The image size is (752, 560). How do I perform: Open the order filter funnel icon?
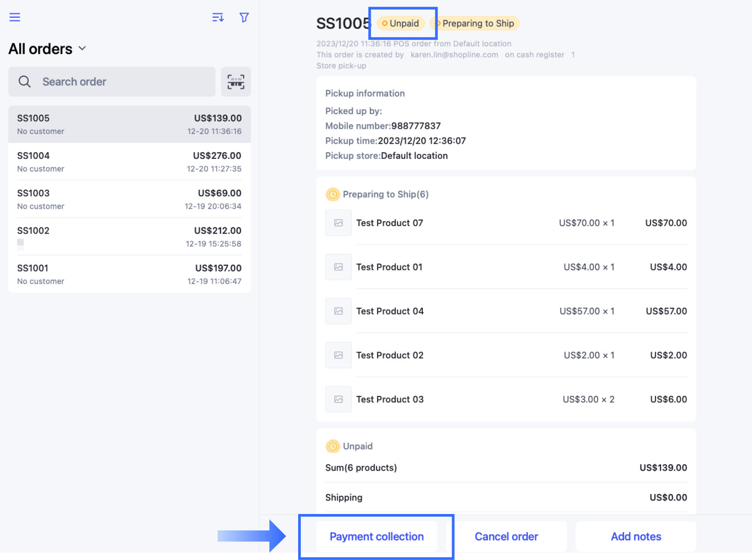click(244, 17)
